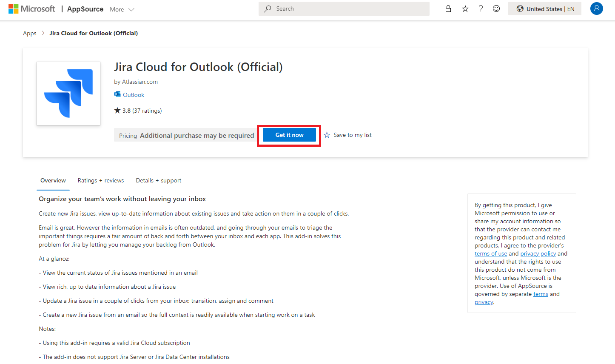
Task: Click the Search input field
Action: tap(344, 9)
